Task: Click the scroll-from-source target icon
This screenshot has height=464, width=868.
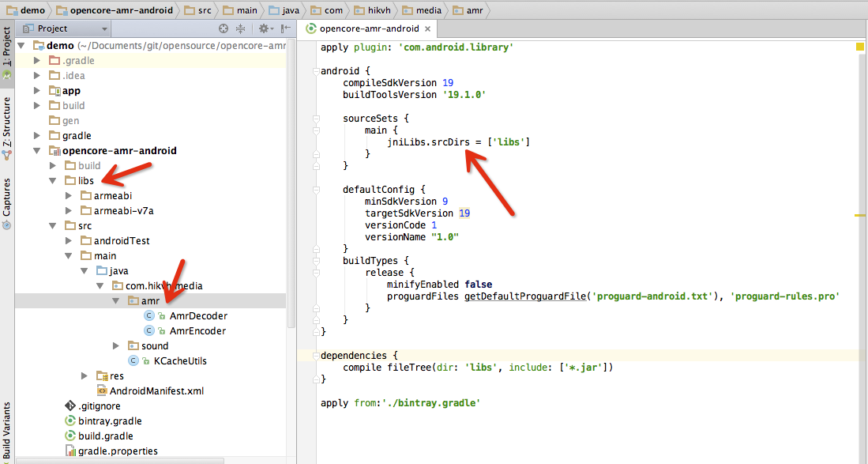Action: (x=223, y=28)
